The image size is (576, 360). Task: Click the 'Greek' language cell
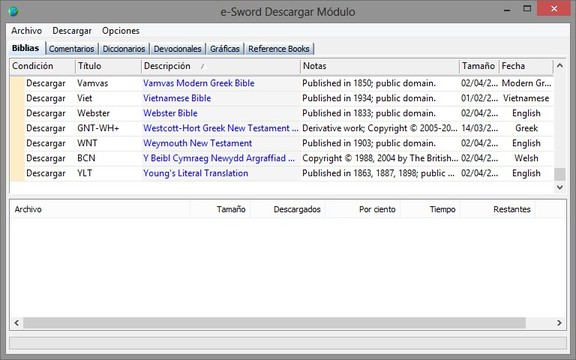point(526,129)
